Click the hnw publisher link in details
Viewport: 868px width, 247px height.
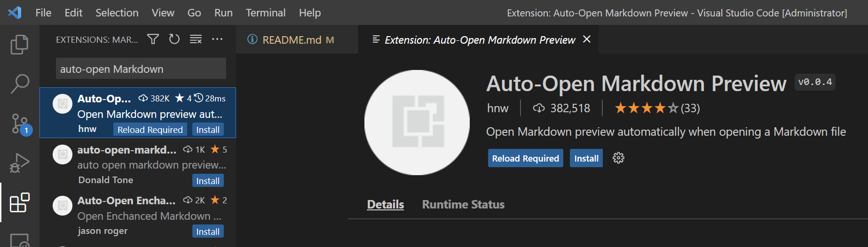click(498, 108)
